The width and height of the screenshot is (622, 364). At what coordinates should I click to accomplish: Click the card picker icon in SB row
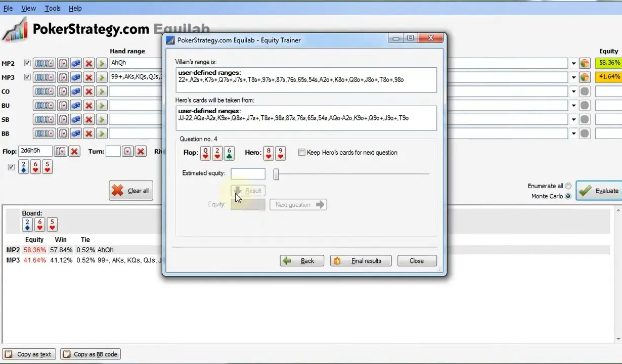coord(63,120)
